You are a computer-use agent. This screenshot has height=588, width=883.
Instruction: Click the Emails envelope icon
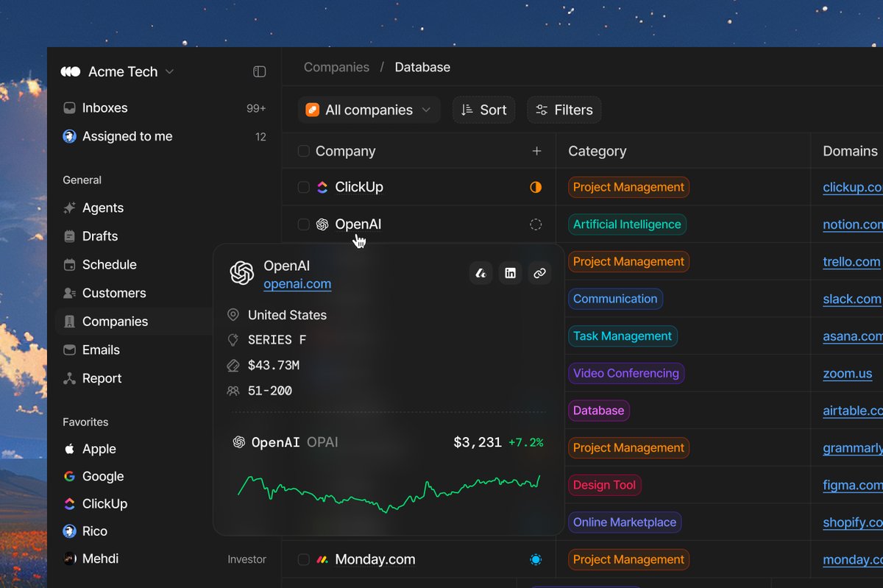coord(69,350)
